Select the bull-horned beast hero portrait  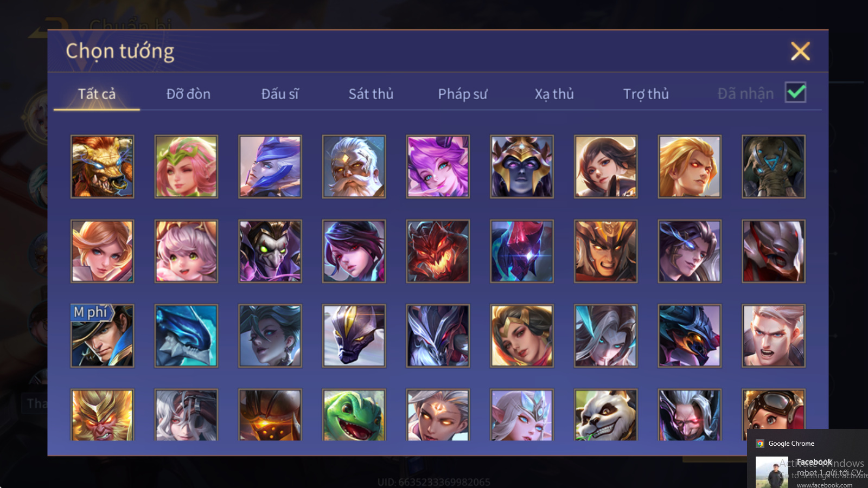tap(102, 166)
